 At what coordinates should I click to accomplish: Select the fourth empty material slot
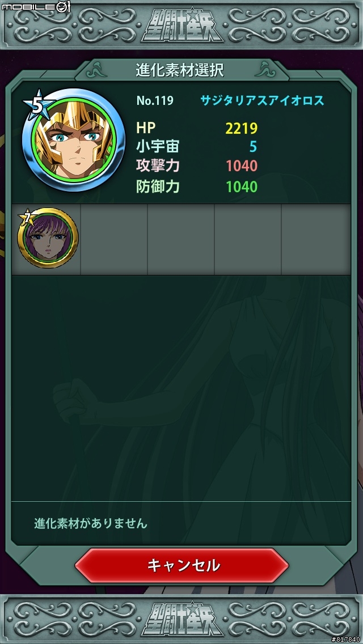(x=248, y=239)
